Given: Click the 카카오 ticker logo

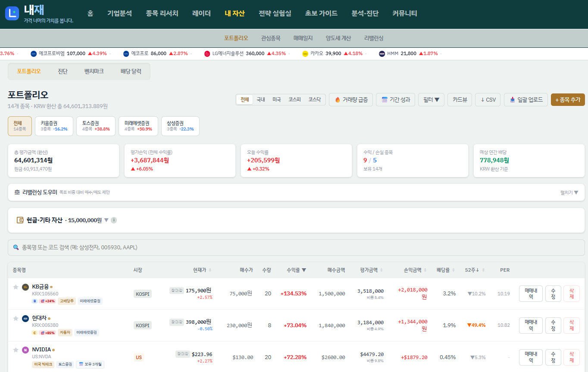Looking at the screenshot, I should [x=305, y=54].
